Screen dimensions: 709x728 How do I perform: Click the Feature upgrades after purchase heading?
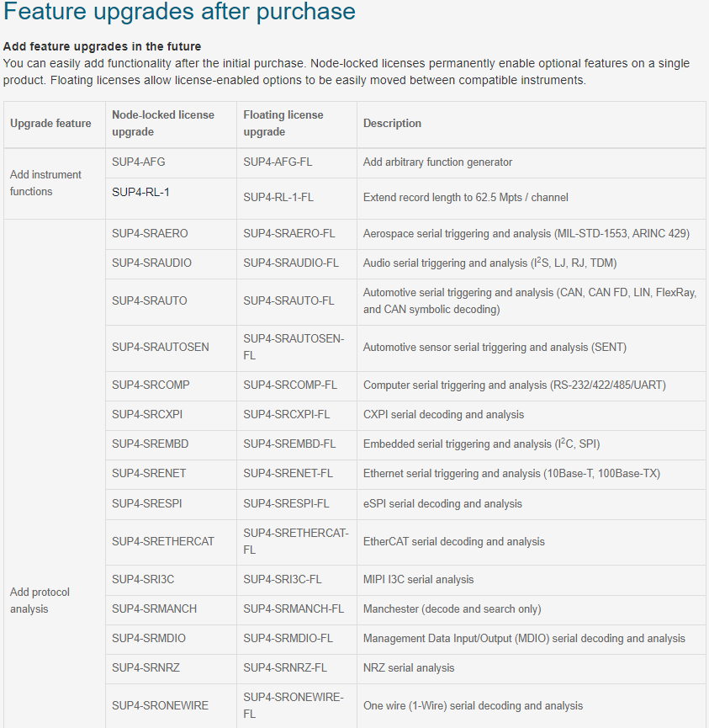click(x=179, y=11)
